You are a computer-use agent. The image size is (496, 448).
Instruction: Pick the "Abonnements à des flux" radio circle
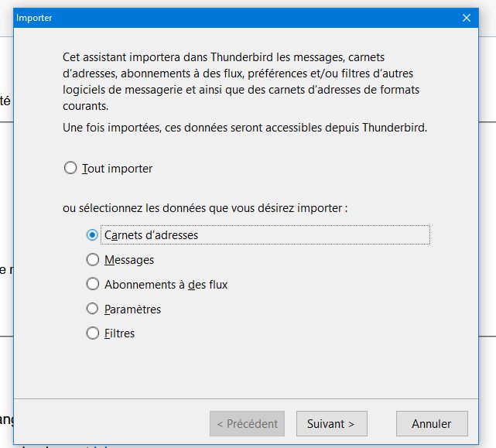[93, 284]
